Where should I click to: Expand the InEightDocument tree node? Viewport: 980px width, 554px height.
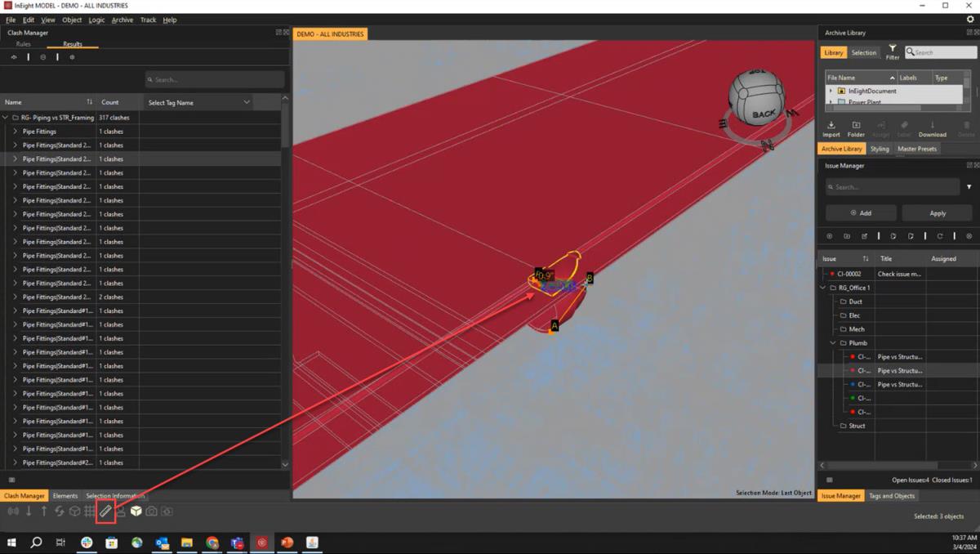point(831,92)
